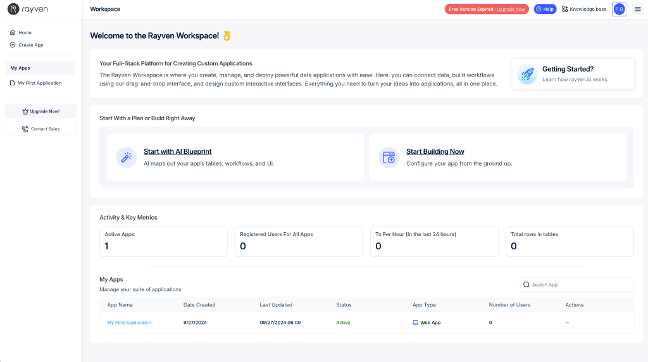Open Home in sidebar
The image size is (648, 362).
click(x=21, y=32)
